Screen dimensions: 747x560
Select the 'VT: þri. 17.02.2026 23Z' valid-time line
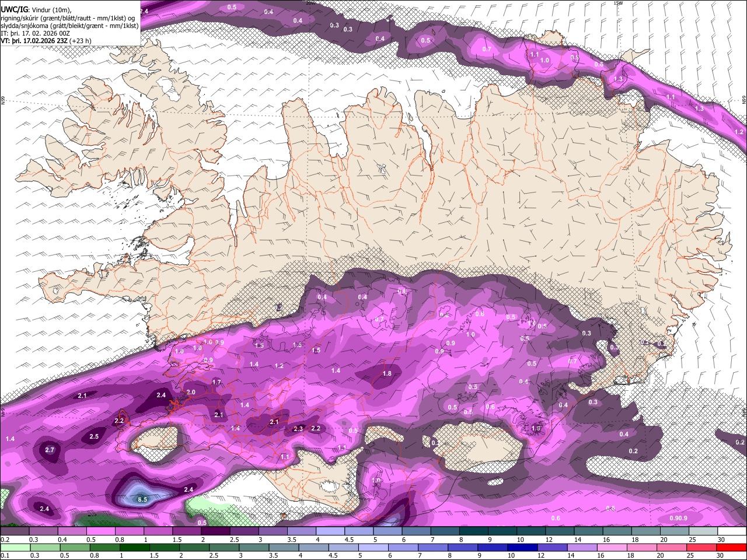(46, 41)
